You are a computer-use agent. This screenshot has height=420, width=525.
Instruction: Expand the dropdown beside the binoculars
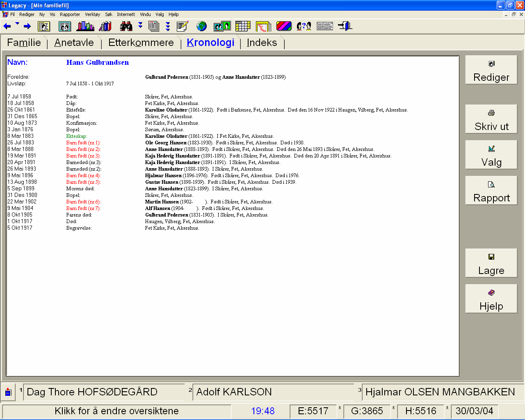coord(140,25)
